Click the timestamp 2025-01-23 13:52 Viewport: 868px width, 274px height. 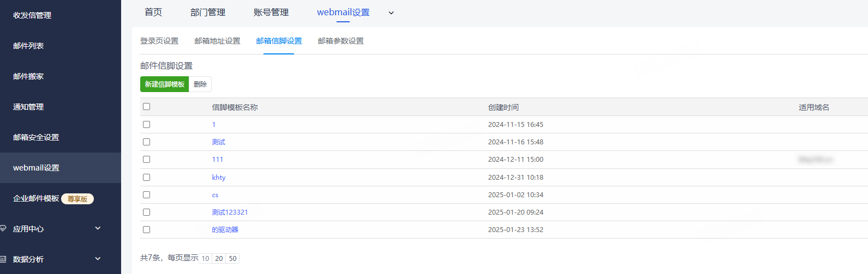coord(516,230)
